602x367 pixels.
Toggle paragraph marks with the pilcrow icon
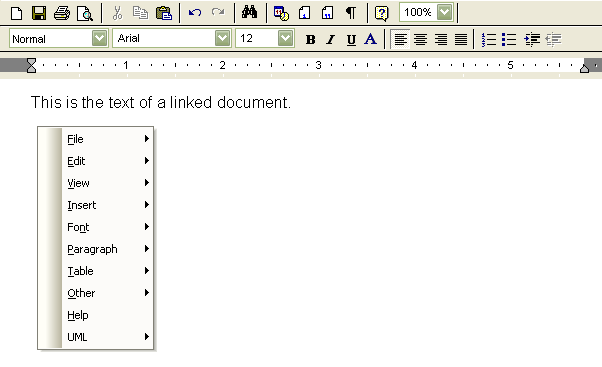[x=351, y=13]
